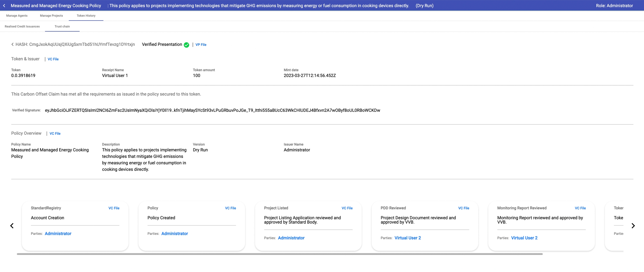Open the Manage Projects tab
Screen dimensions: 644x272
pos(51,16)
